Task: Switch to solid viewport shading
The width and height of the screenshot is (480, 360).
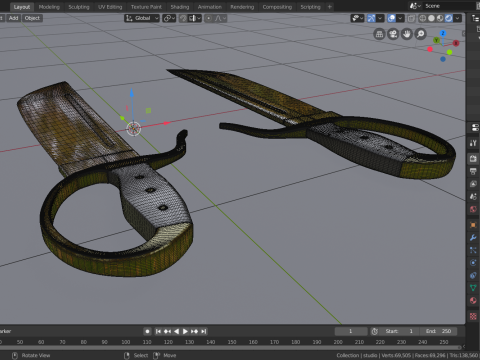Action: click(431, 18)
